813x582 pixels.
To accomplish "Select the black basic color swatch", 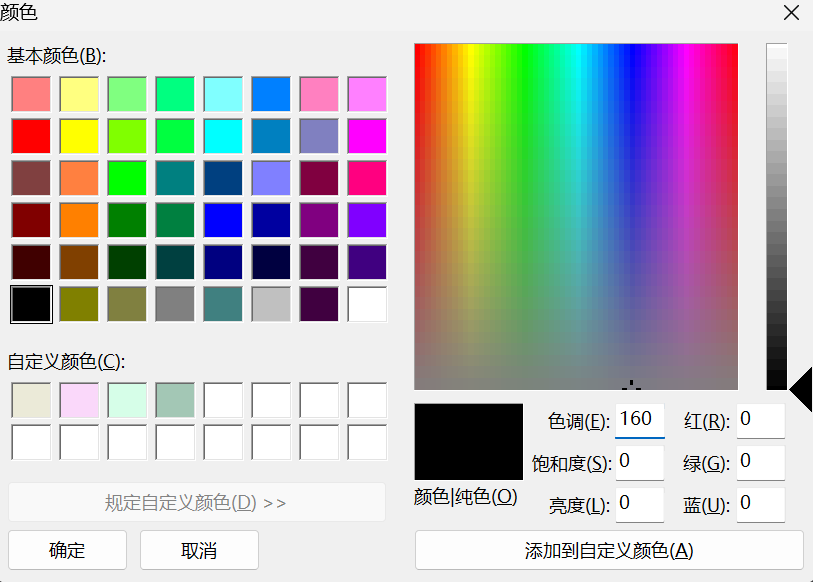I will point(30,304).
